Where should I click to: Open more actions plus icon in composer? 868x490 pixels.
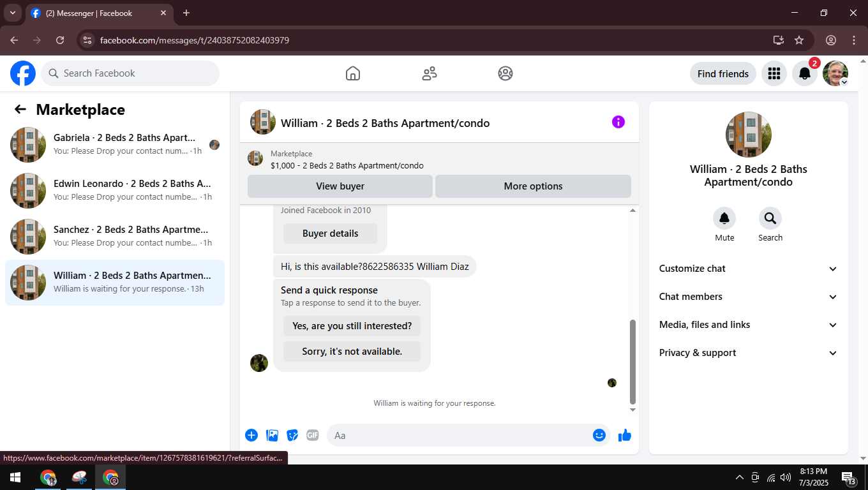coord(251,435)
